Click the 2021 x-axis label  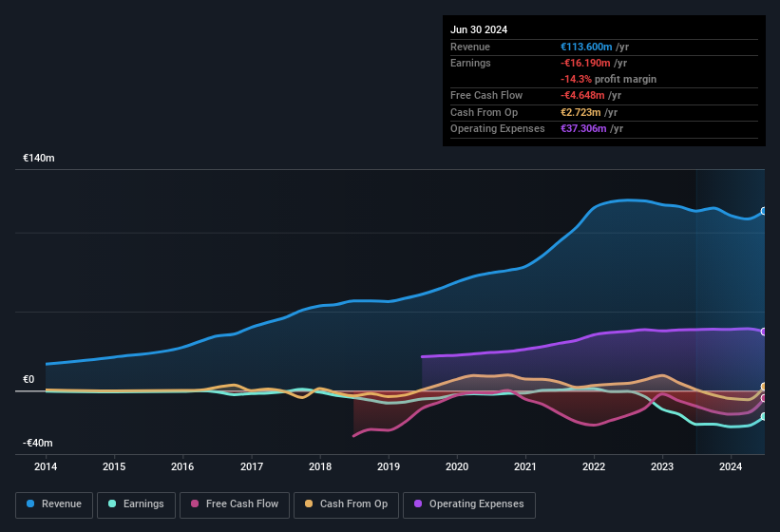pos(525,466)
